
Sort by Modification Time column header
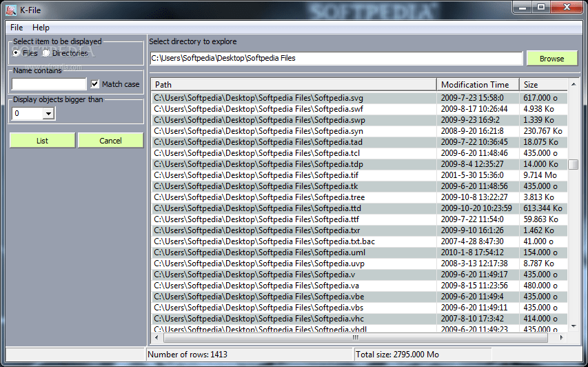point(478,84)
